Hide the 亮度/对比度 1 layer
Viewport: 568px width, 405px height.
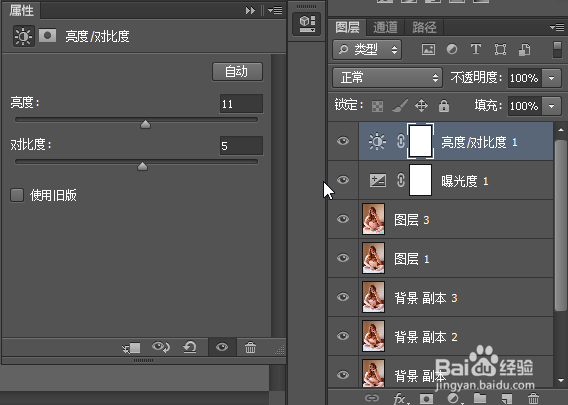coord(343,141)
